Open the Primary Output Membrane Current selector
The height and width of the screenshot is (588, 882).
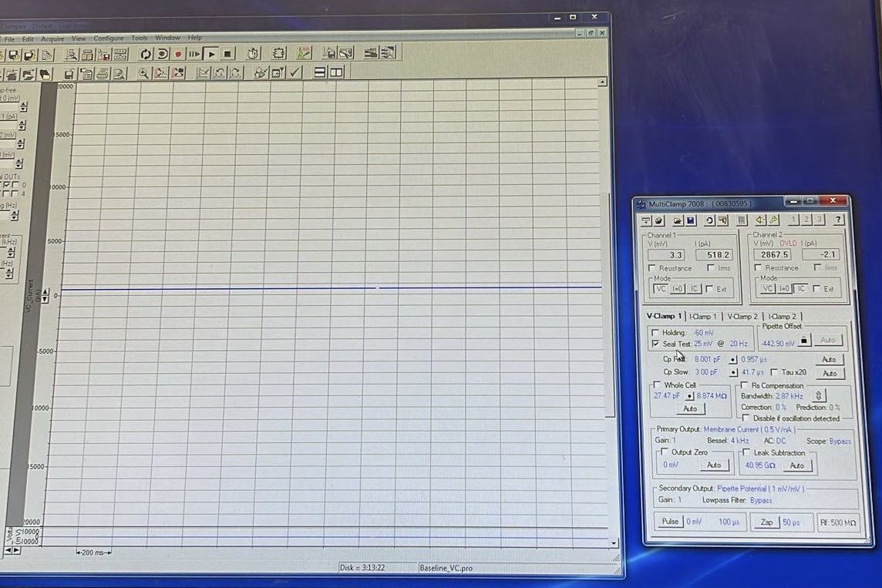pos(749,429)
